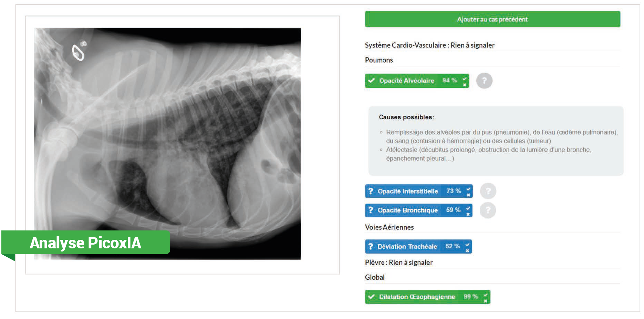This screenshot has width=644, height=319.
Task: Open help icon beside Opacité Bronchique
Action: (488, 210)
